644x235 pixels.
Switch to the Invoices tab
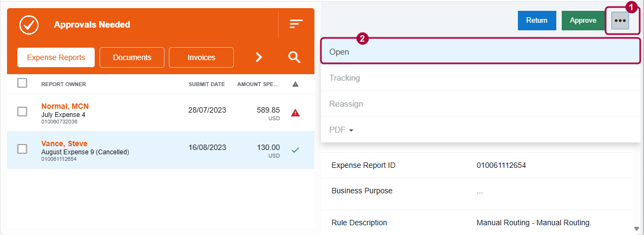point(201,57)
